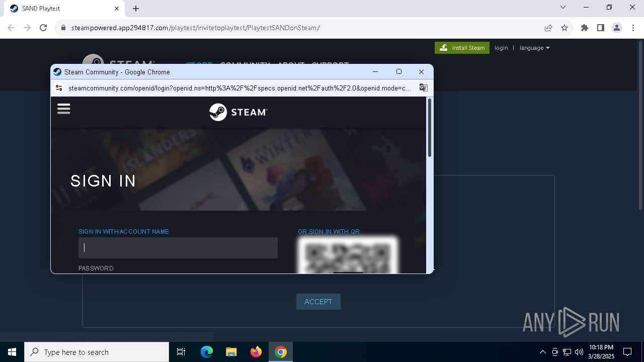The height and width of the screenshot is (362, 644).
Task: Minimize the Steam Community popup window
Action: (375, 72)
